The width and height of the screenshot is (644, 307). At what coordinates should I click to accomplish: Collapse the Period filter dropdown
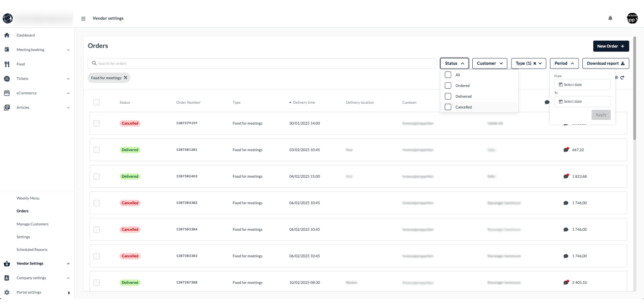565,64
